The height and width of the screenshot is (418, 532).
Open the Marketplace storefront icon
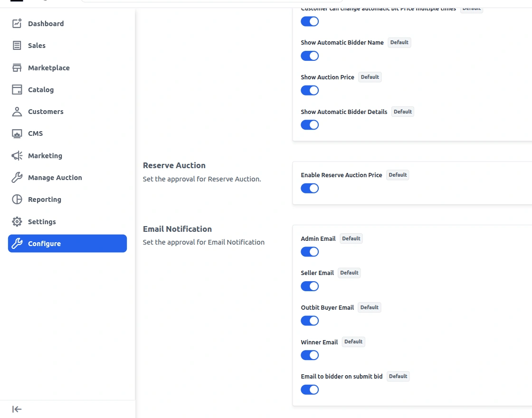coord(16,67)
